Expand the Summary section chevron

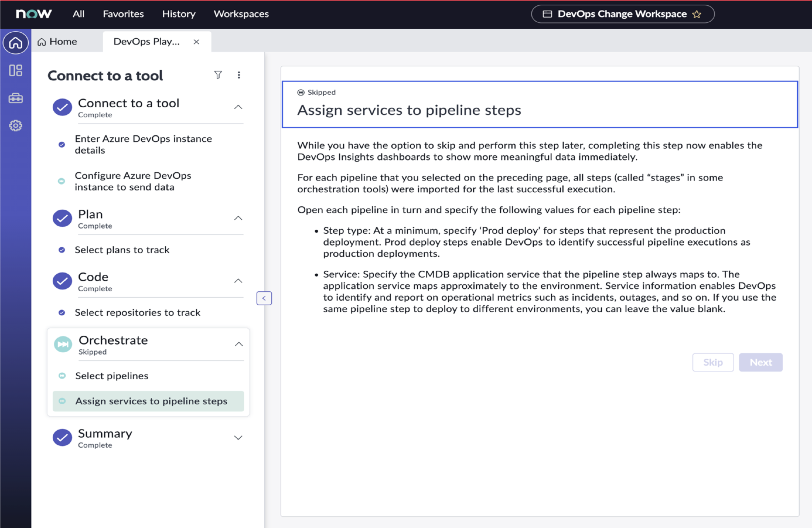point(238,437)
